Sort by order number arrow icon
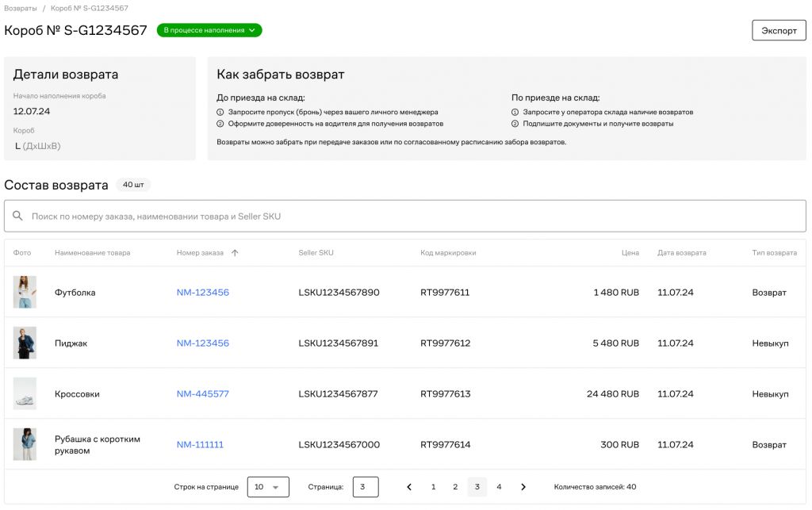The height and width of the screenshot is (510, 812). pos(235,253)
